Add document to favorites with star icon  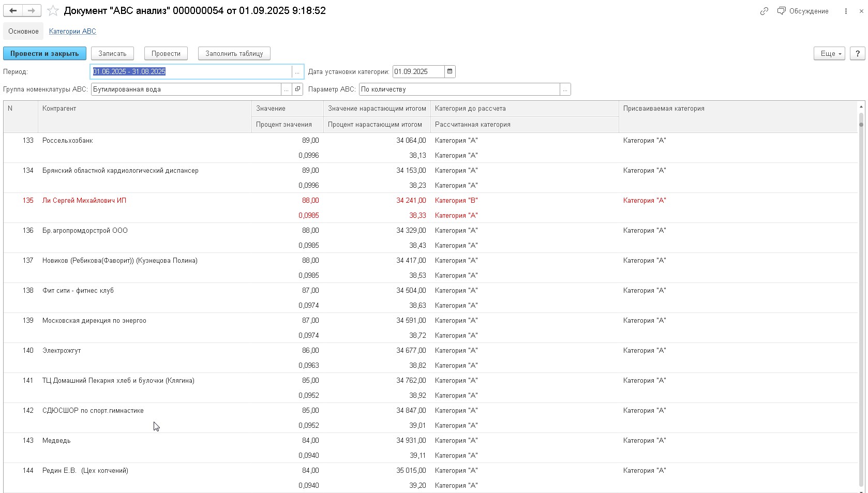[x=53, y=11]
